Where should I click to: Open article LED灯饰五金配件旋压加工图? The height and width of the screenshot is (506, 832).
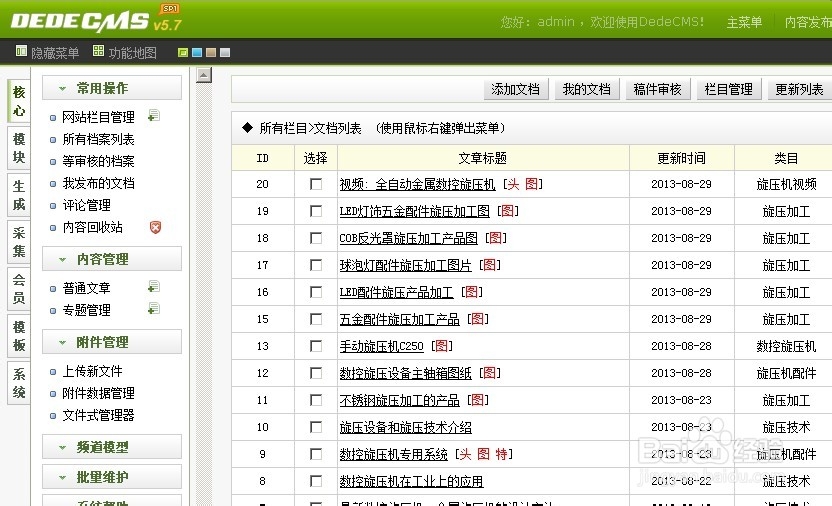(x=414, y=211)
